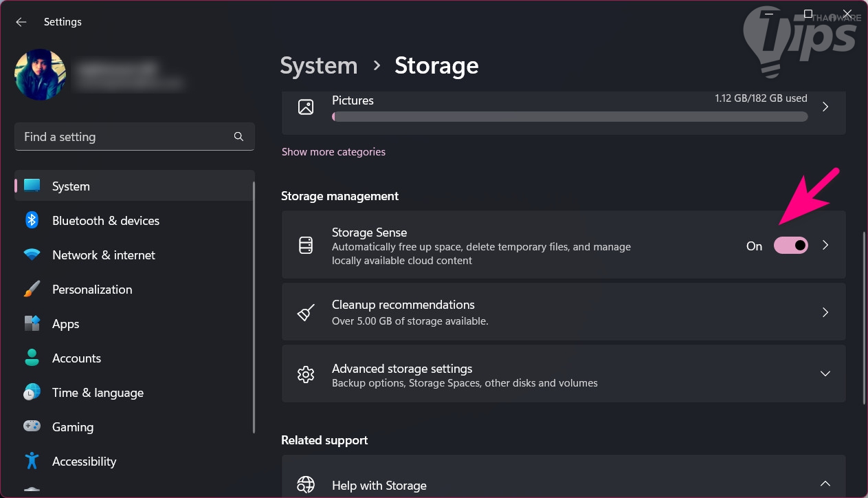Click the Bluetooth & devices icon
Image resolution: width=868 pixels, height=498 pixels.
point(32,221)
